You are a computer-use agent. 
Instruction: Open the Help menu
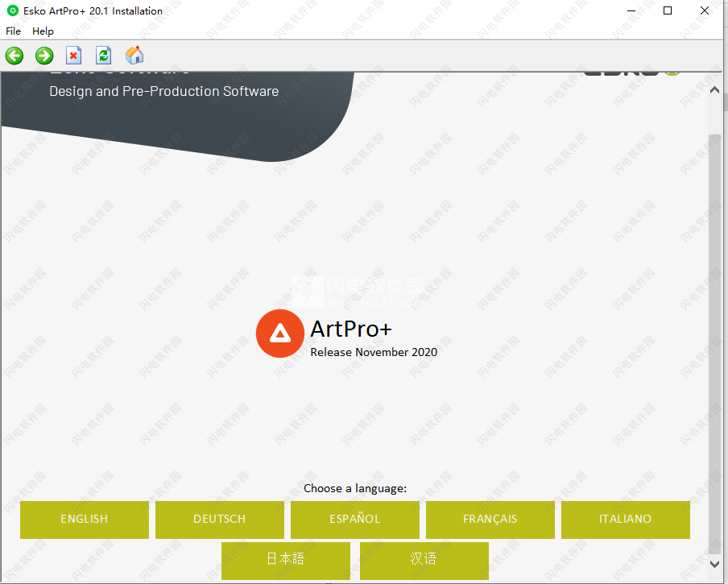[x=43, y=31]
